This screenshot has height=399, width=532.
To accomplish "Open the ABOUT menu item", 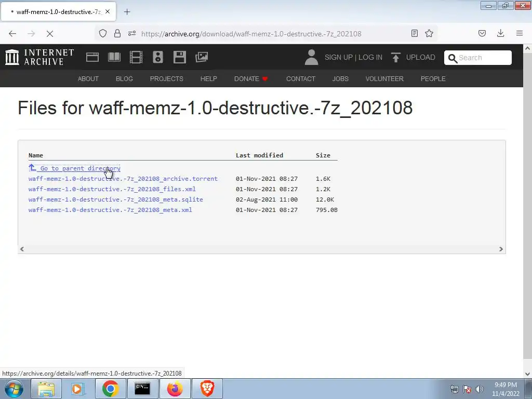I will [88, 79].
